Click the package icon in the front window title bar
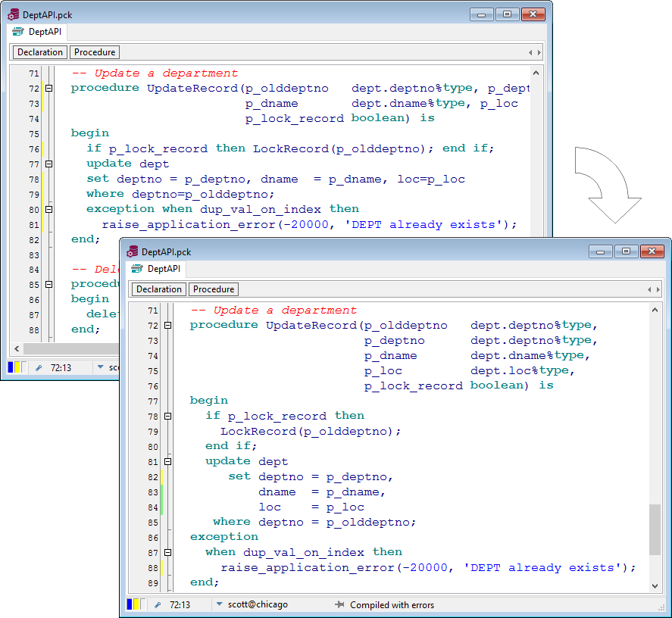This screenshot has height=618, width=672. coord(133,251)
